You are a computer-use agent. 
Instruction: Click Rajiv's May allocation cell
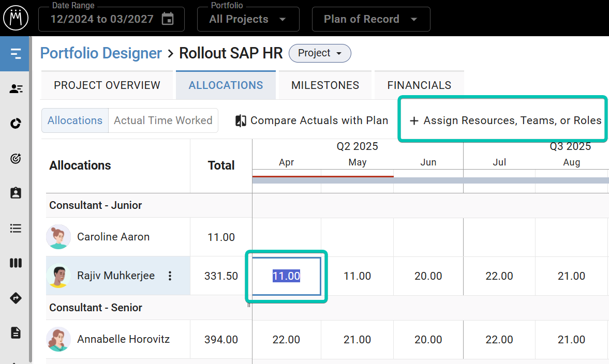[x=358, y=276]
